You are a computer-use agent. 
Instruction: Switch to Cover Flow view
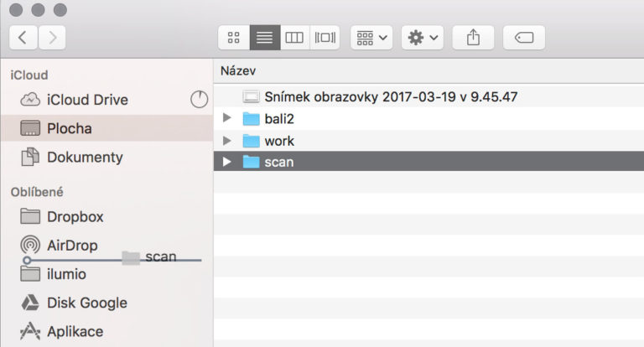tap(324, 38)
